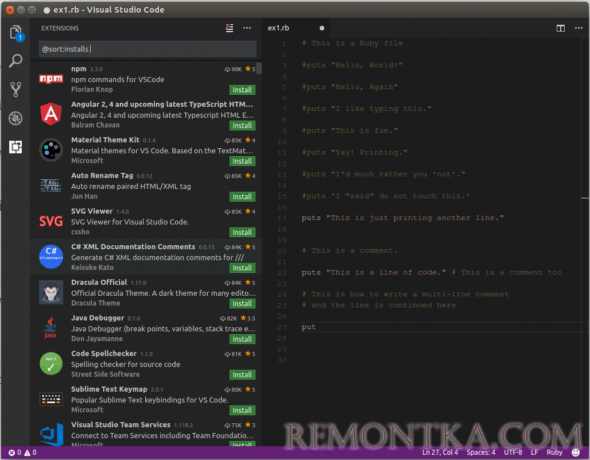The width and height of the screenshot is (590, 460).
Task: Click the EXTENSIONS panel header
Action: pos(60,28)
